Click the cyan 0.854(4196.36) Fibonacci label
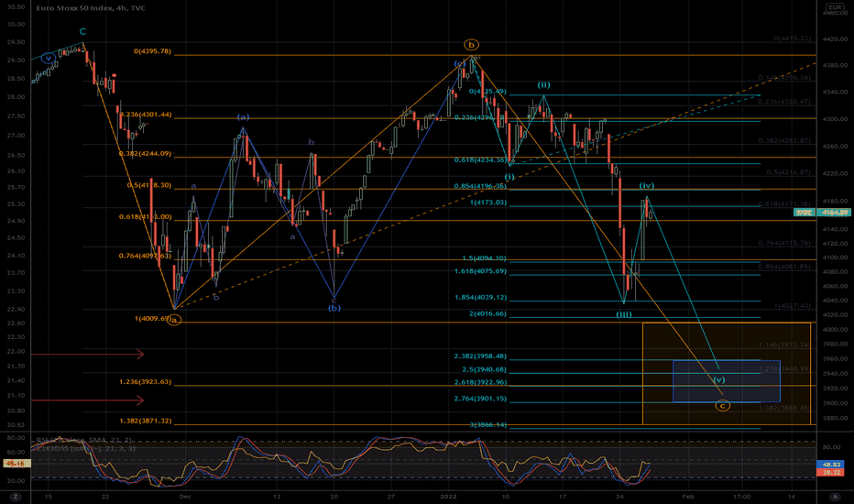Image resolution: width=854 pixels, height=504 pixels. tap(480, 186)
